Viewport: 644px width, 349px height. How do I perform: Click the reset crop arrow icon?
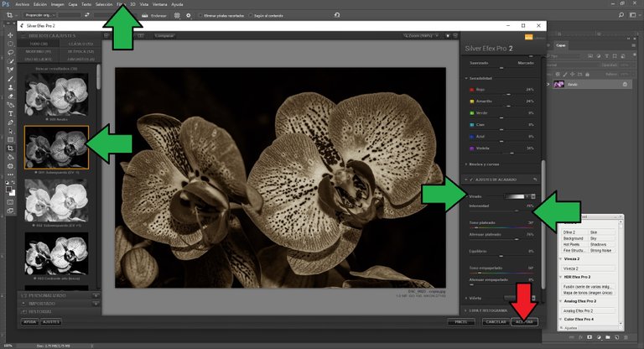pyautogui.click(x=337, y=15)
